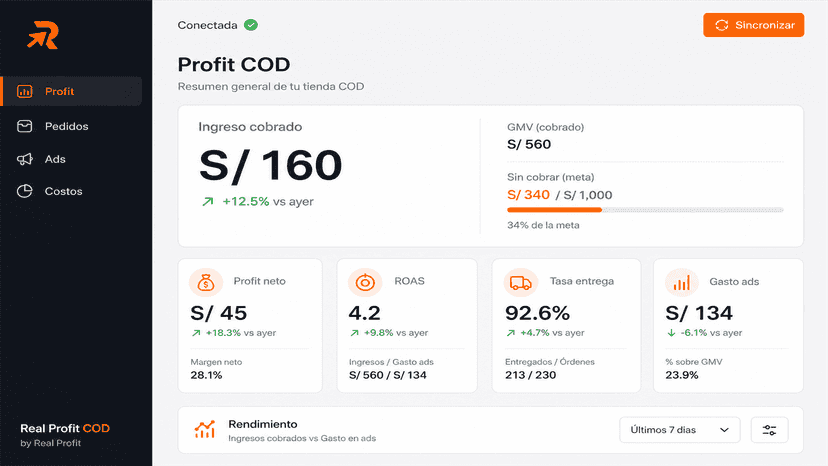The image size is (828, 466).
Task: Click the down arrow beside -6.1% vs ayer
Action: pyautogui.click(x=671, y=333)
